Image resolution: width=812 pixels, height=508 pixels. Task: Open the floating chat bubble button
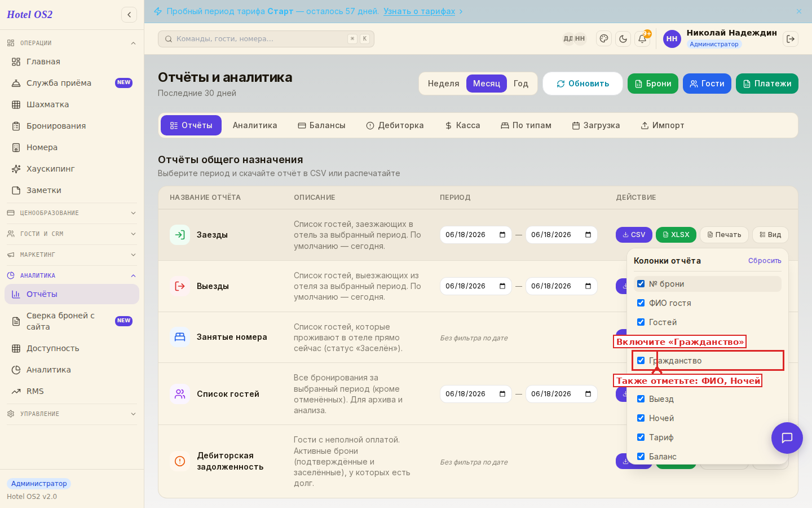787,438
